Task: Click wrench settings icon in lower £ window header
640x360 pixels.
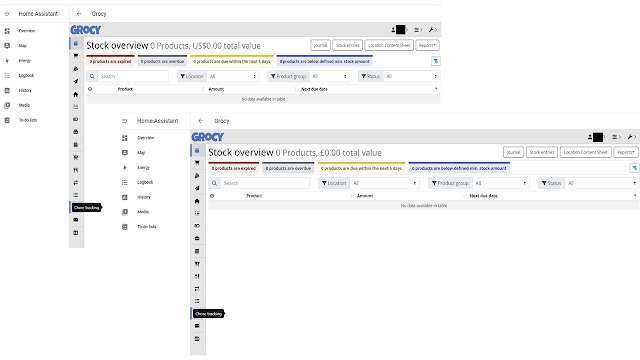Action: [632, 137]
